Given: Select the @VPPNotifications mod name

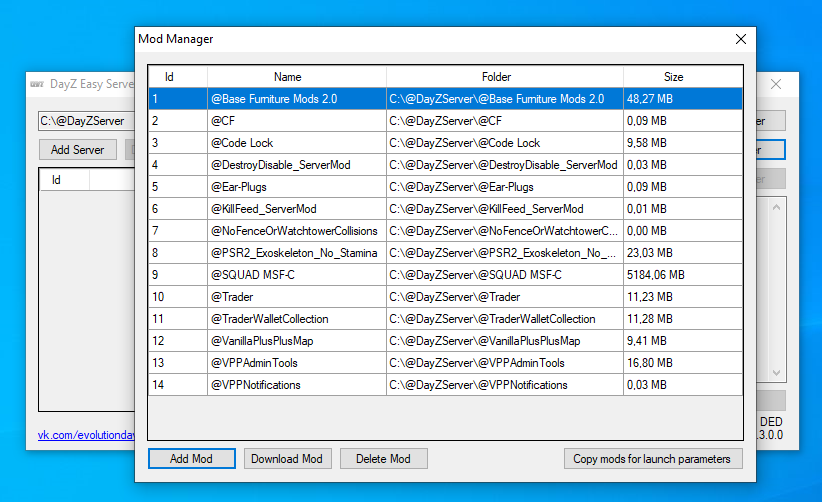Looking at the screenshot, I should tap(297, 385).
